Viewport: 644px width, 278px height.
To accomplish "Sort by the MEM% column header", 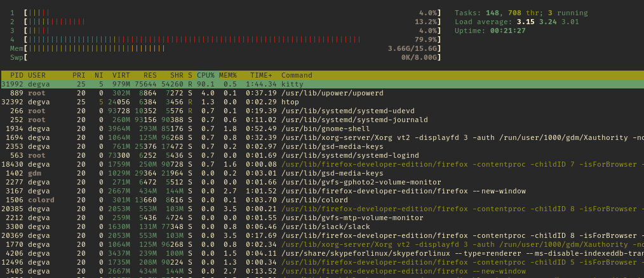I will tap(228, 75).
